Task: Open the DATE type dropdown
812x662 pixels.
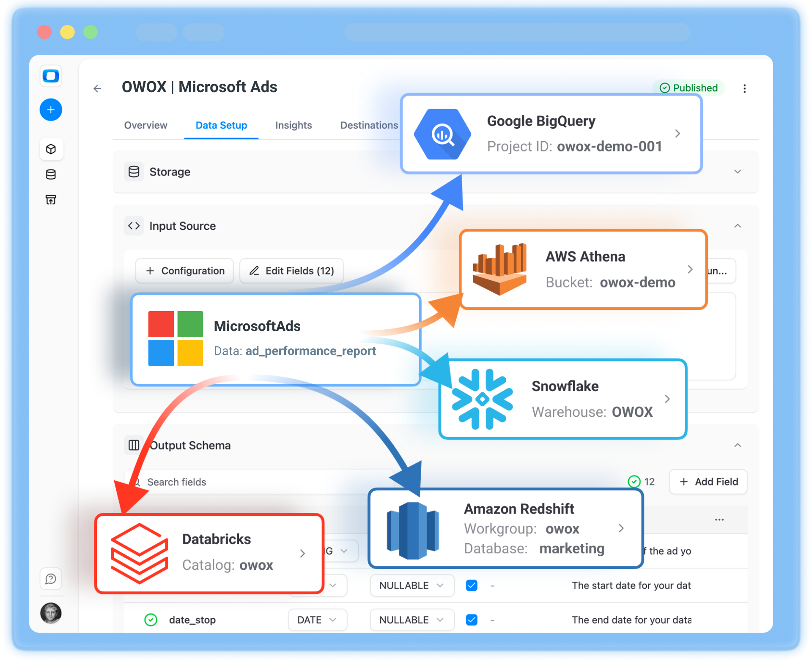Action: click(x=317, y=619)
